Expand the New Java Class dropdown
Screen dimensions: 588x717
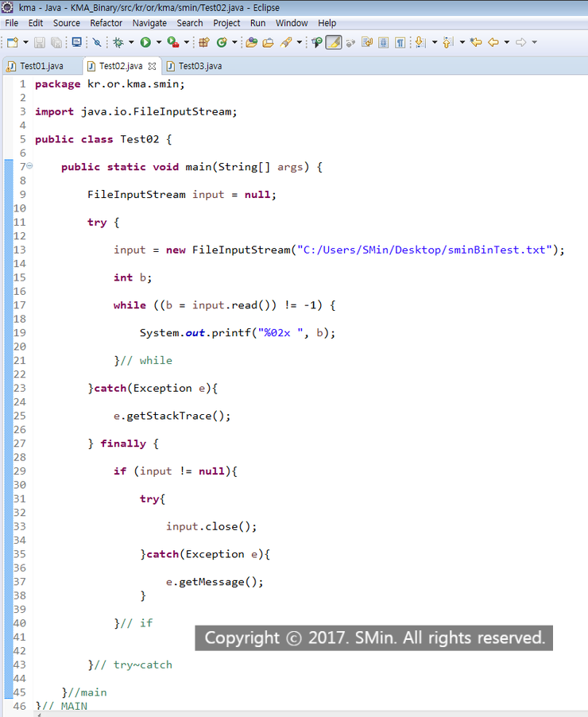pyautogui.click(x=234, y=42)
